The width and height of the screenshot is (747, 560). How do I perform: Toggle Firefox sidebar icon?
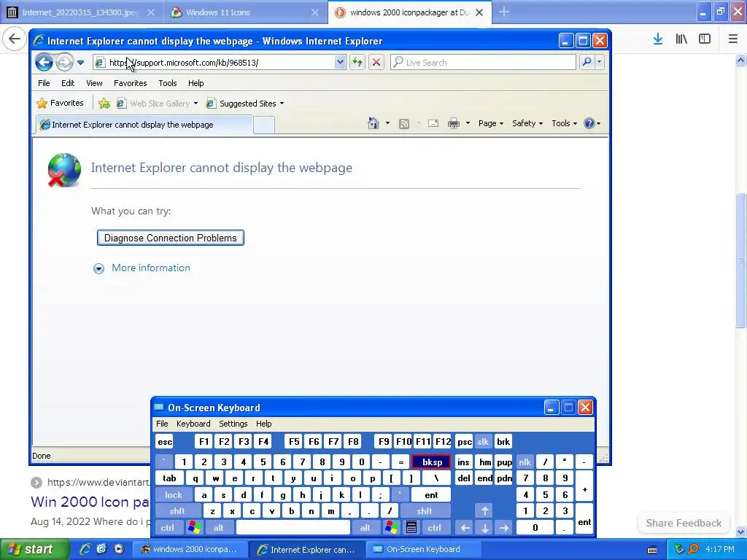pos(705,39)
